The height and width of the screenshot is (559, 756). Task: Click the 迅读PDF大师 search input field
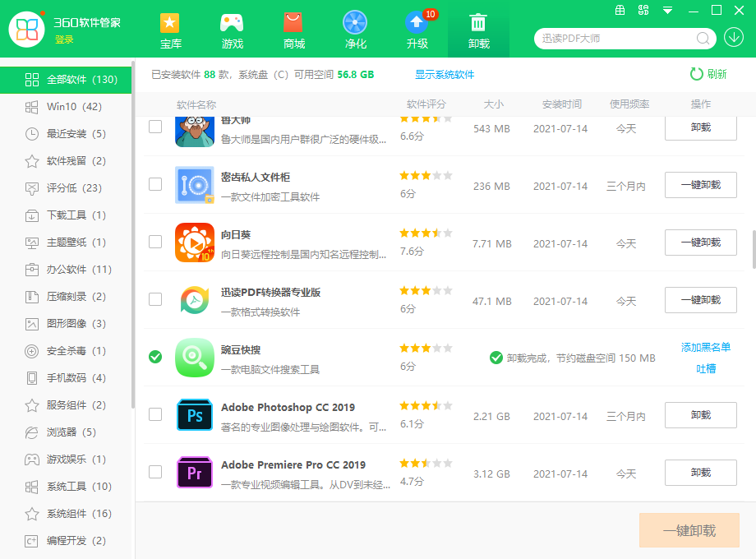pos(608,38)
